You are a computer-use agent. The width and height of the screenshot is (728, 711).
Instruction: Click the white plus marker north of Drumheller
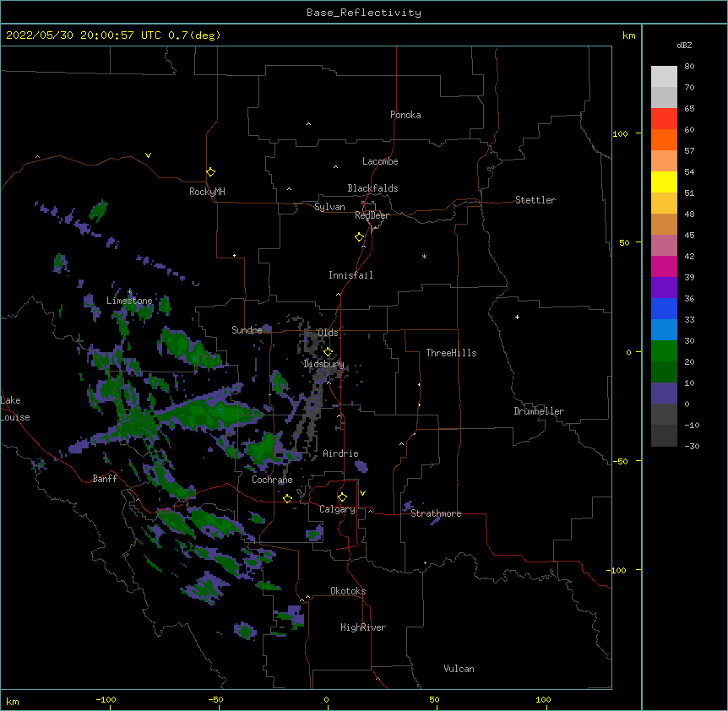click(517, 317)
